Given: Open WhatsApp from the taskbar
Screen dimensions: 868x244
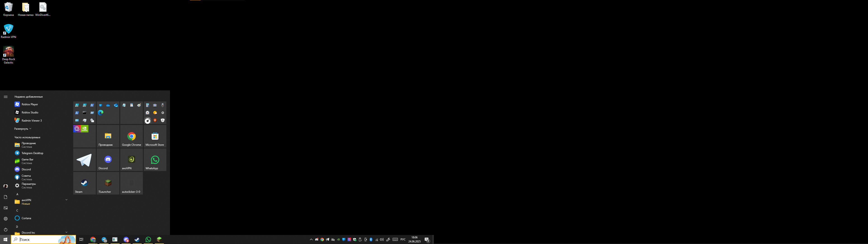Looking at the screenshot, I should pos(148,240).
